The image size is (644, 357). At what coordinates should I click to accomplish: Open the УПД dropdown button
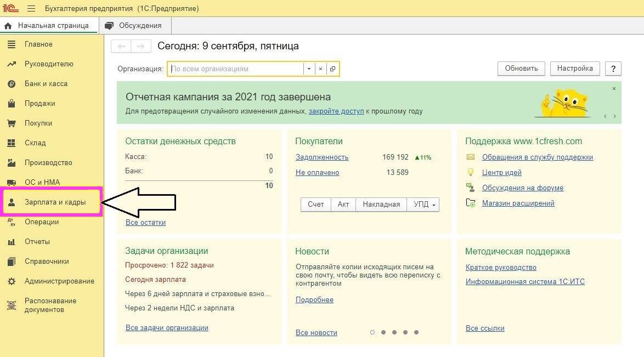423,205
